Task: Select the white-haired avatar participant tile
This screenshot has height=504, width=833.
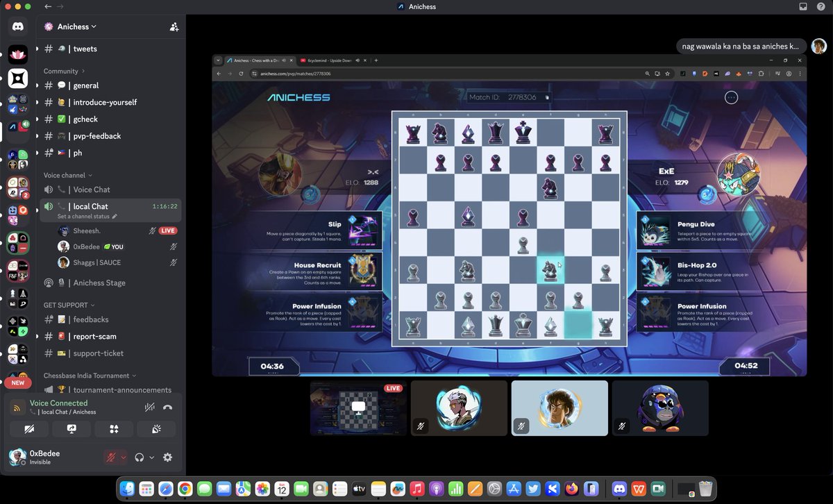Action: point(459,408)
